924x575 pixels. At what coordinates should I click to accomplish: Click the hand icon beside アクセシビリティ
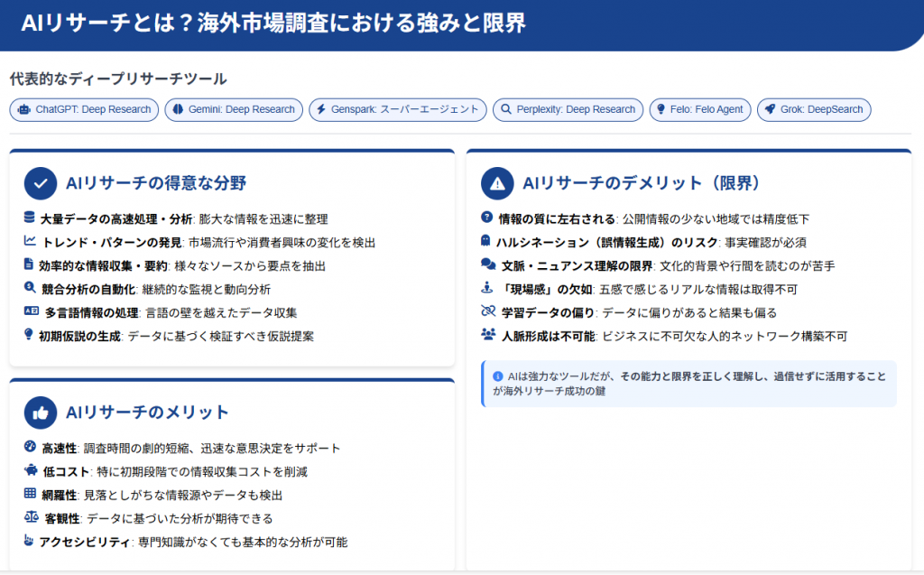[28, 540]
